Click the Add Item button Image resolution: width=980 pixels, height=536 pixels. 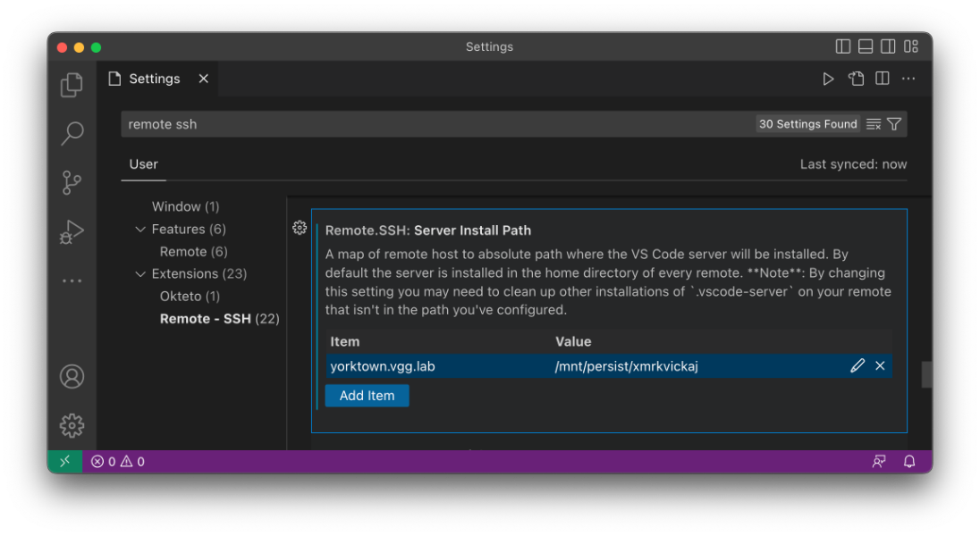pos(367,396)
